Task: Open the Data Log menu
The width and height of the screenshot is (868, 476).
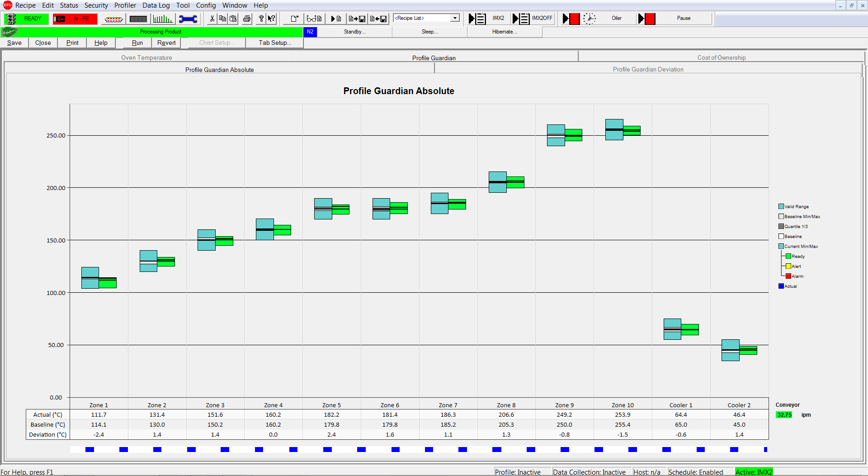Action: (156, 5)
